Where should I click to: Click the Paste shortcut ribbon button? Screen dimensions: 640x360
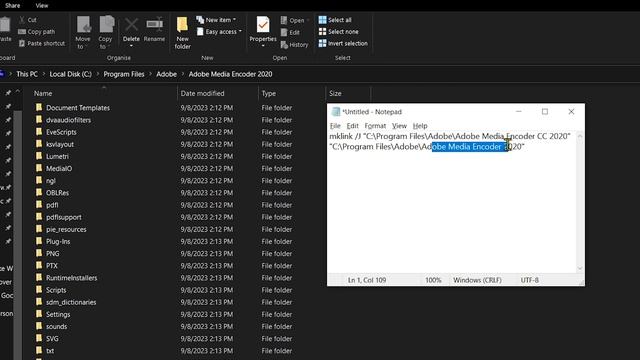coord(42,43)
